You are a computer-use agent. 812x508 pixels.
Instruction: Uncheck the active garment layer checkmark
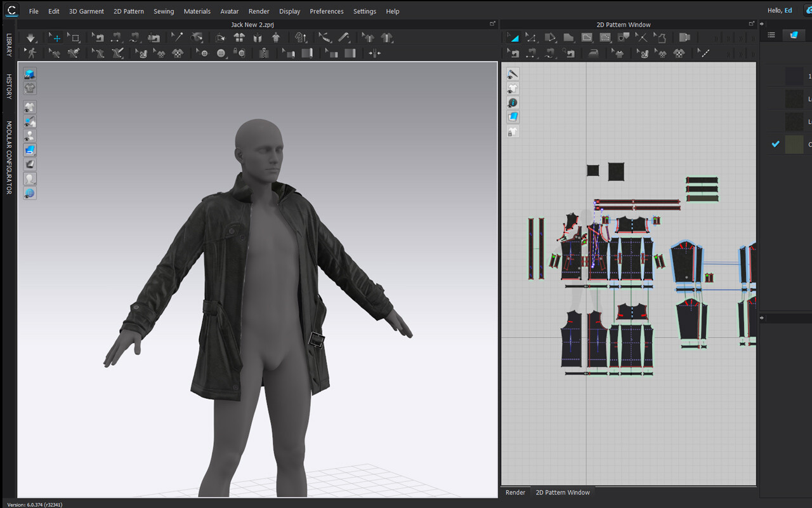(x=775, y=144)
